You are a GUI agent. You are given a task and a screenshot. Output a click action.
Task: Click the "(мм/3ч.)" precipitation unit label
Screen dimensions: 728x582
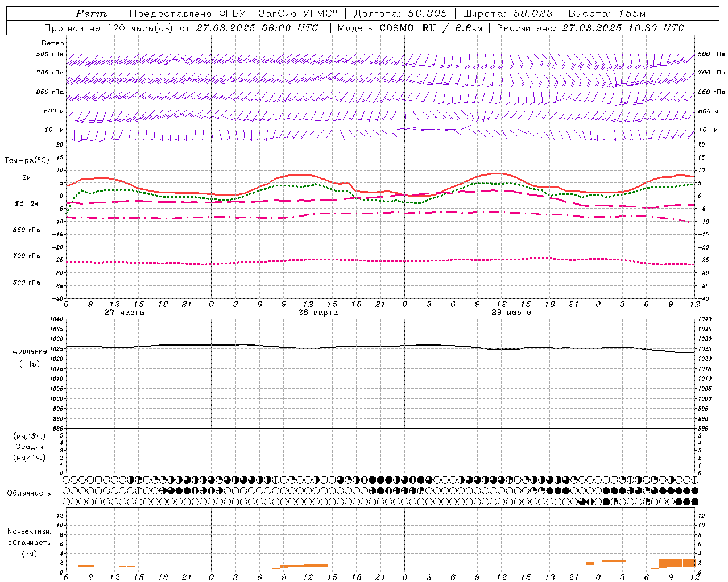[x=30, y=436]
